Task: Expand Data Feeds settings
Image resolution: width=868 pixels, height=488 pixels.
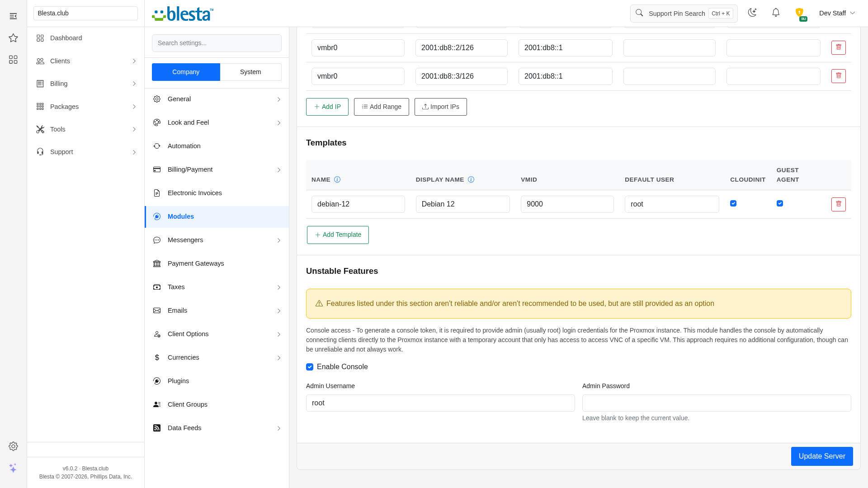Action: [217, 428]
